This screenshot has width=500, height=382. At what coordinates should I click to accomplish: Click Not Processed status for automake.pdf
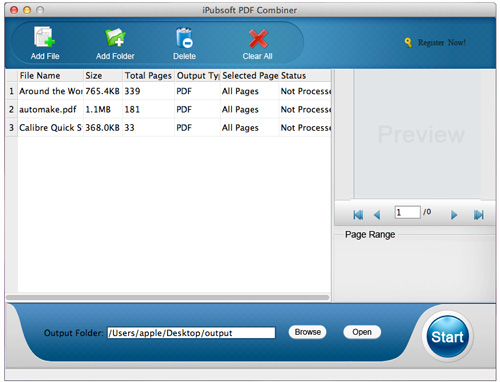tap(305, 109)
